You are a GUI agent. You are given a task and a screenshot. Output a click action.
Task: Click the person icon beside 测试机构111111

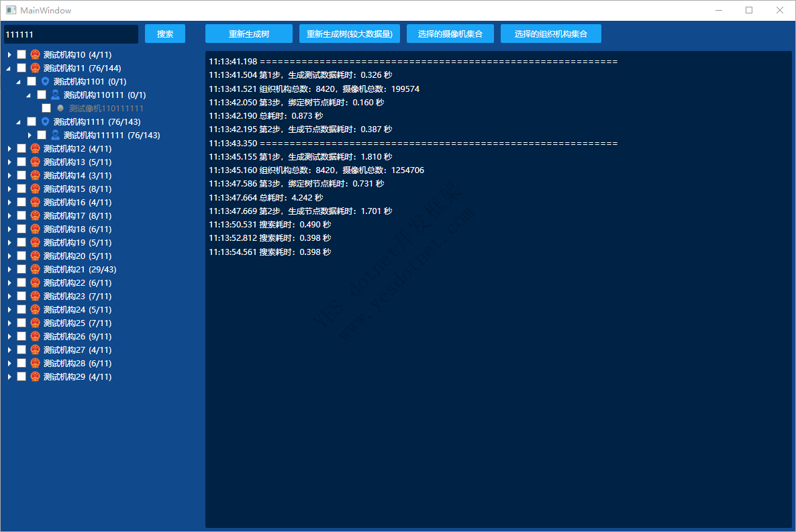56,135
